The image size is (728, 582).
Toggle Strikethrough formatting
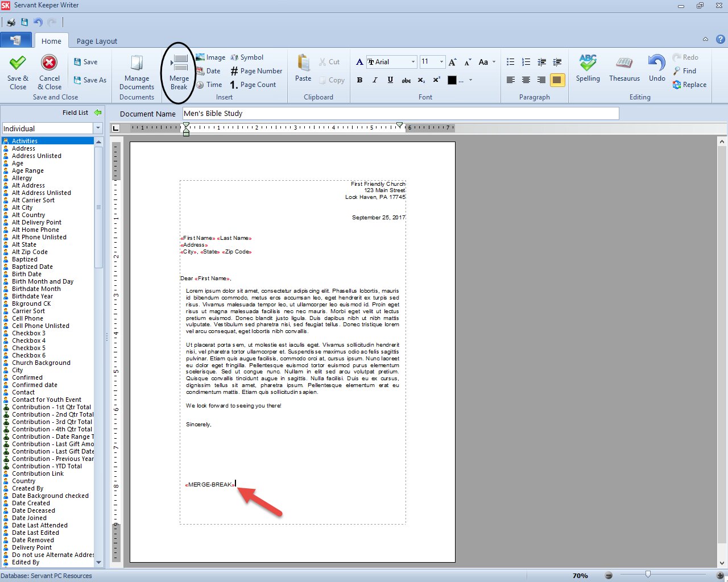tap(406, 80)
